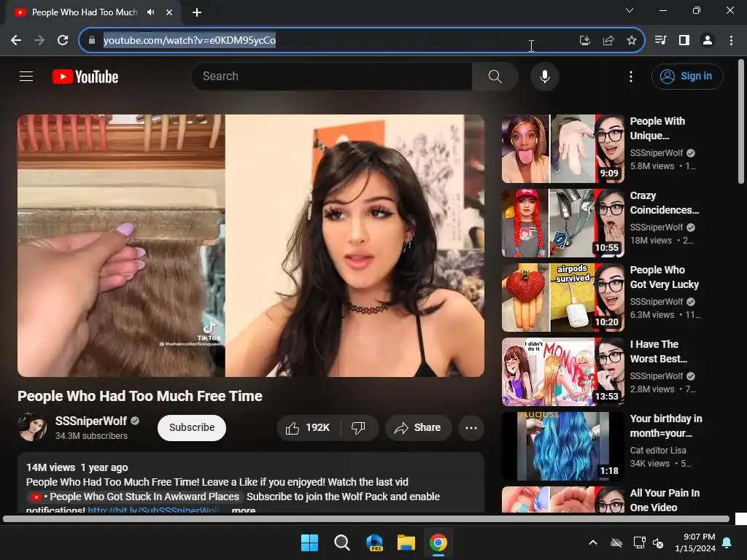Screen dimensions: 747x560
Task: Click the page vertical scrollbar
Action: (741, 122)
